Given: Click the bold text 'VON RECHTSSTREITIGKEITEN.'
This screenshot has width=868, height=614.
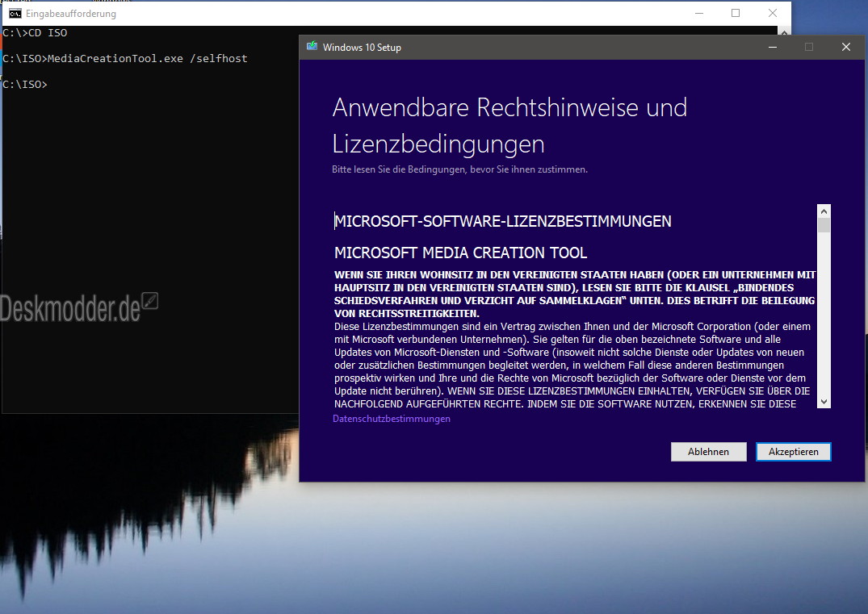Looking at the screenshot, I should click(x=407, y=314).
